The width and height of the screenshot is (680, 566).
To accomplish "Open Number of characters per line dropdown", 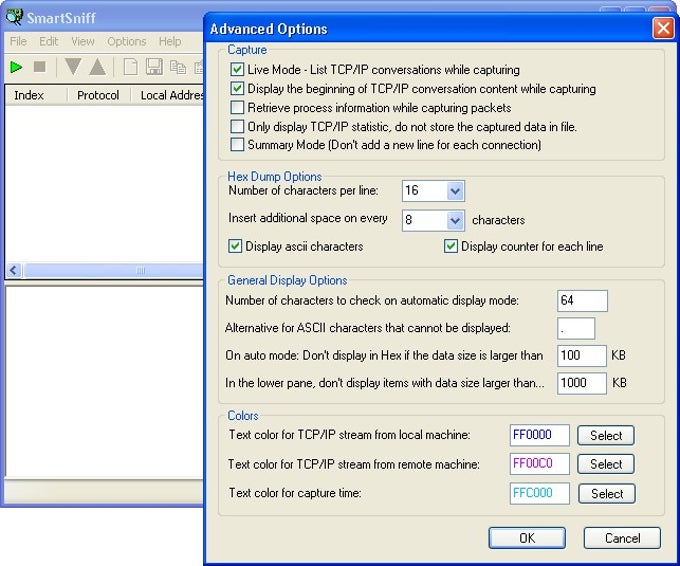I will pos(455,191).
